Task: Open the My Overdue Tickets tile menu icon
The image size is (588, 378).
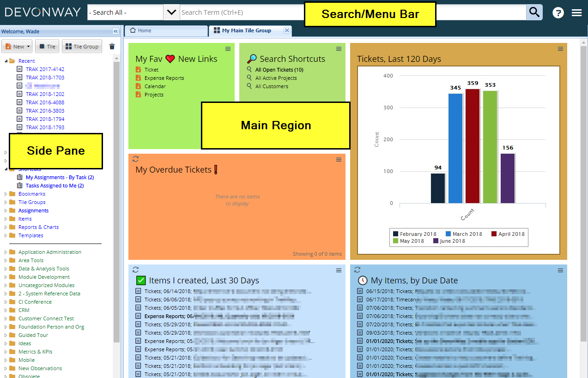Action: [339, 160]
